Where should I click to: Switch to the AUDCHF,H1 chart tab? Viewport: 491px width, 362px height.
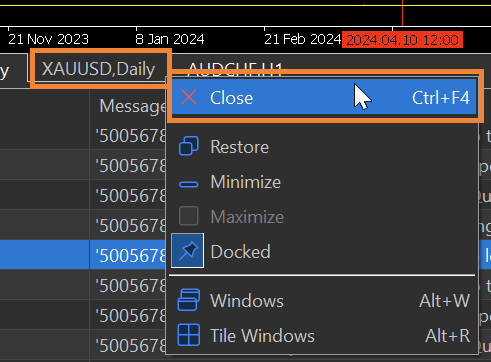(x=235, y=68)
